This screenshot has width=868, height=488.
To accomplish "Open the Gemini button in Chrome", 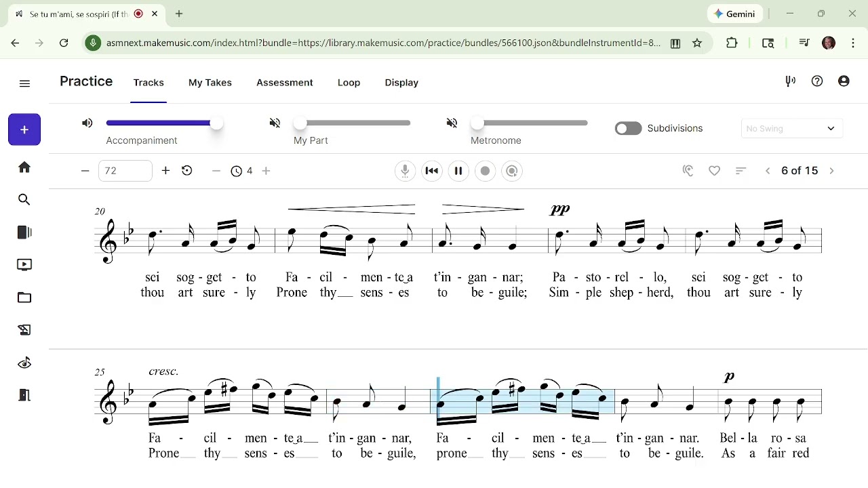I will (735, 14).
